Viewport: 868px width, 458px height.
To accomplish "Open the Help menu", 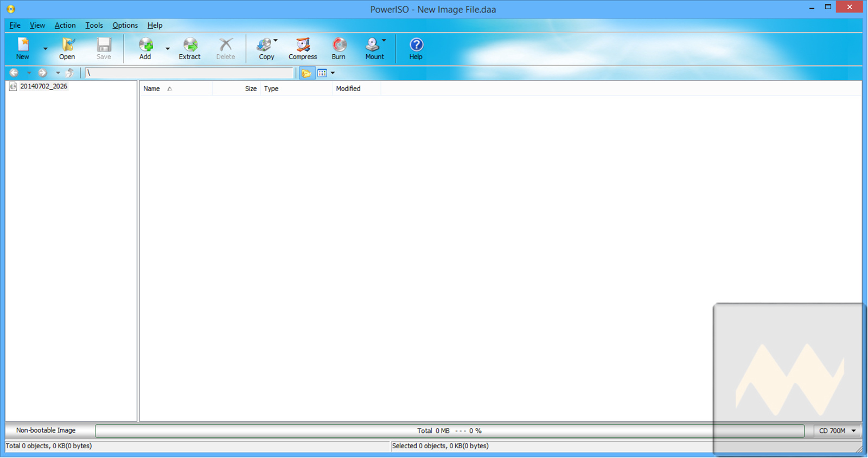I will 155,26.
